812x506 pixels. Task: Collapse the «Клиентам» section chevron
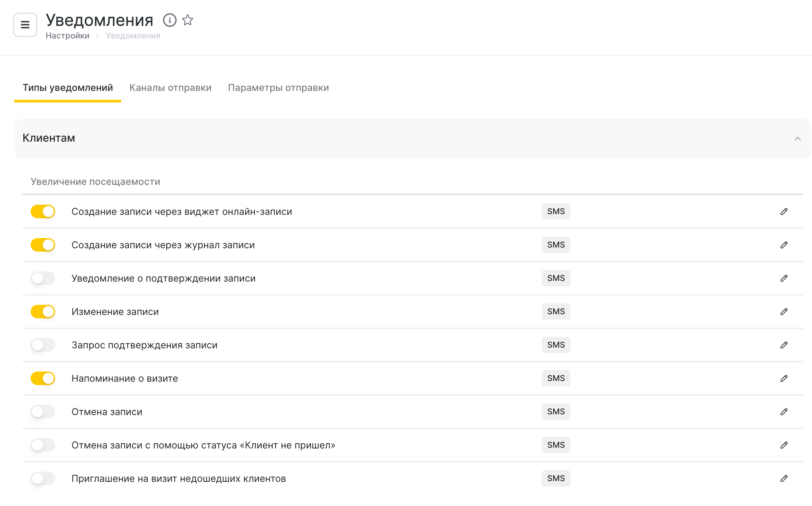pos(797,139)
